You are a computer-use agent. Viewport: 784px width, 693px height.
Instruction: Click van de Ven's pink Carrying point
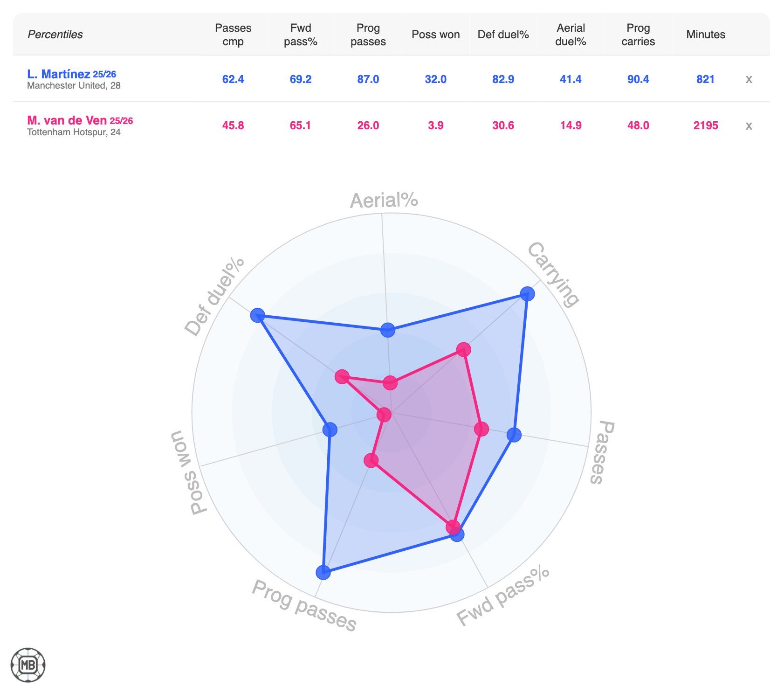(463, 349)
